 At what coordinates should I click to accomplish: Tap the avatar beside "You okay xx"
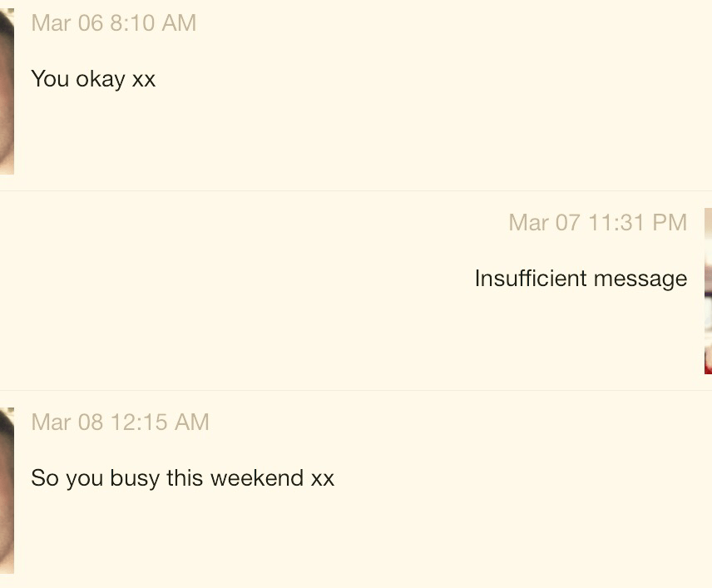[x=7, y=91]
